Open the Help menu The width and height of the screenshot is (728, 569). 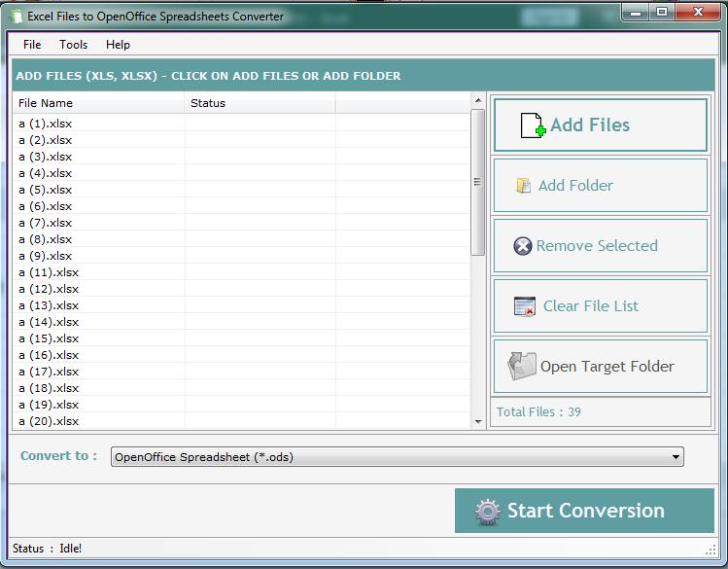[x=118, y=45]
